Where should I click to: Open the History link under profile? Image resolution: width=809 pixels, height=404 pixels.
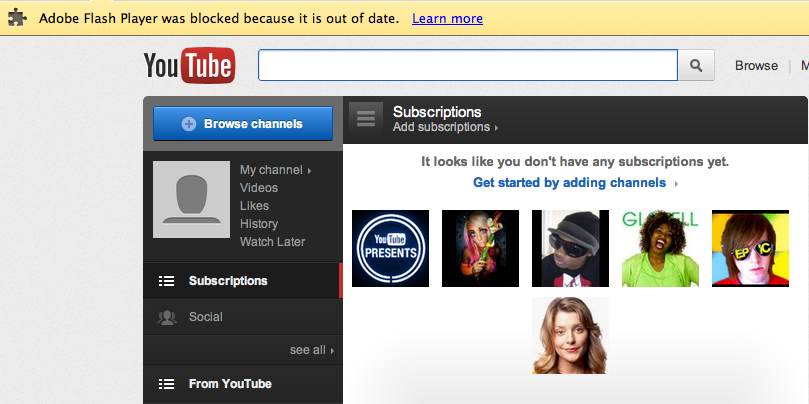click(x=259, y=224)
